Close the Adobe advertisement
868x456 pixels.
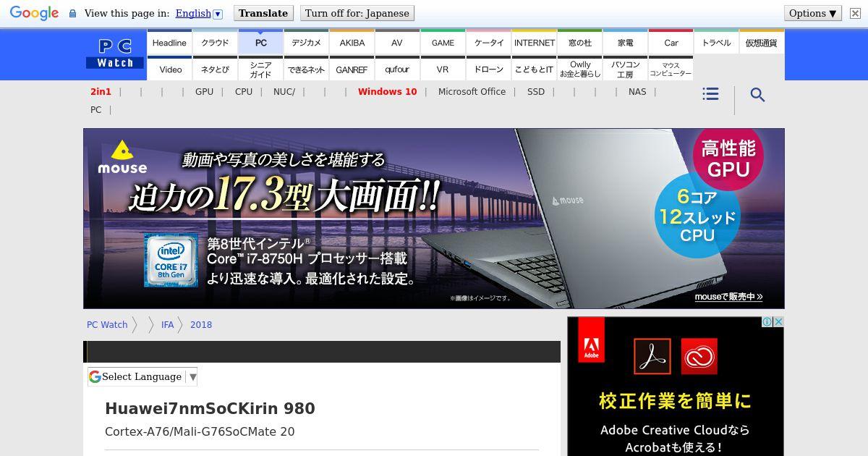click(x=779, y=322)
